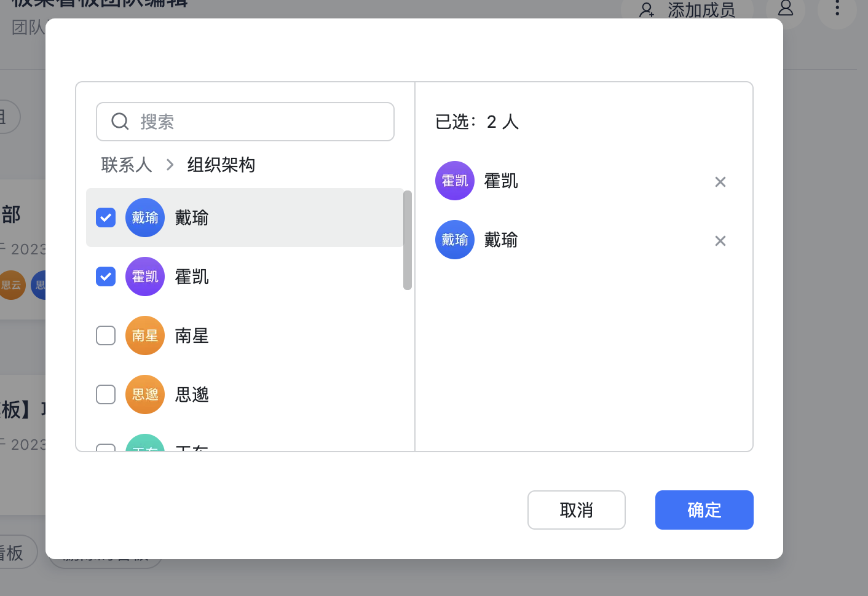Click 霍凯's purple avatar in contact list

pos(145,276)
